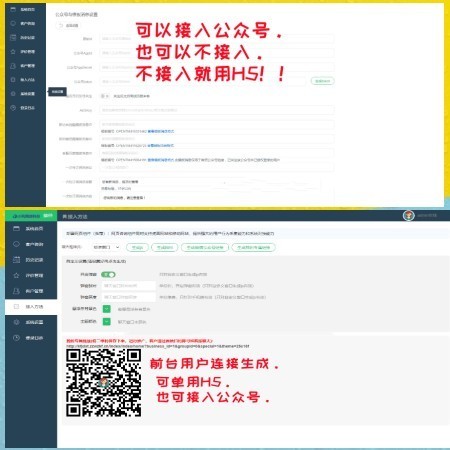
Task: Focus the input field right below the switch
Action: 128,286
